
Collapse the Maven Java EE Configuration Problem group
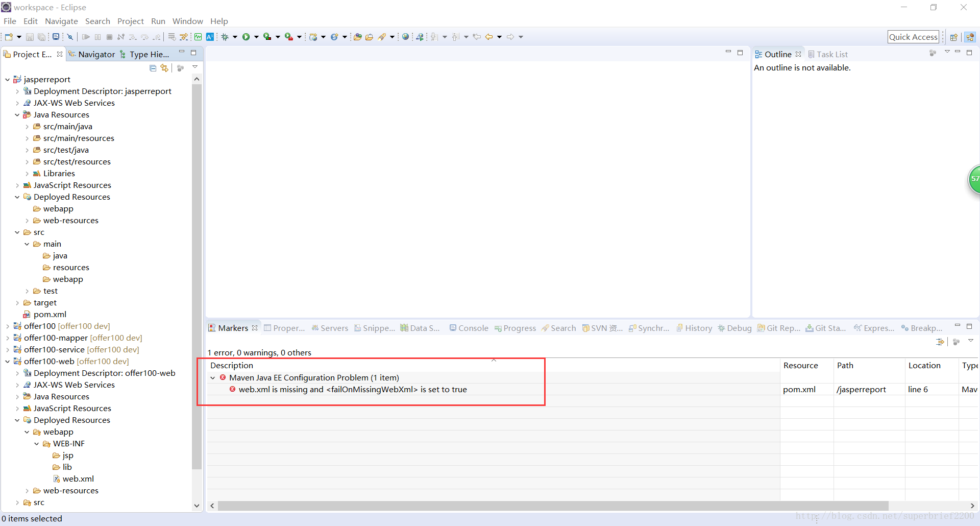[213, 378]
